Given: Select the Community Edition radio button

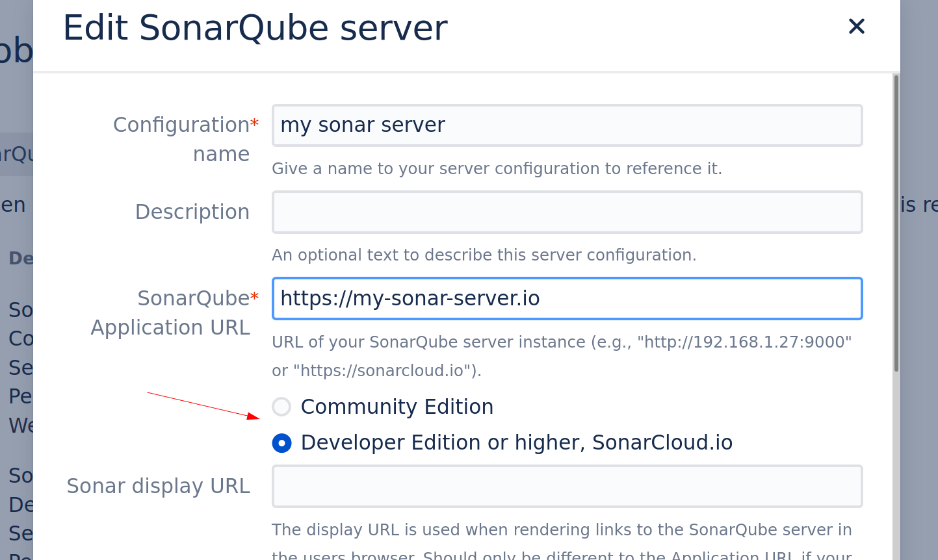Looking at the screenshot, I should (x=281, y=407).
